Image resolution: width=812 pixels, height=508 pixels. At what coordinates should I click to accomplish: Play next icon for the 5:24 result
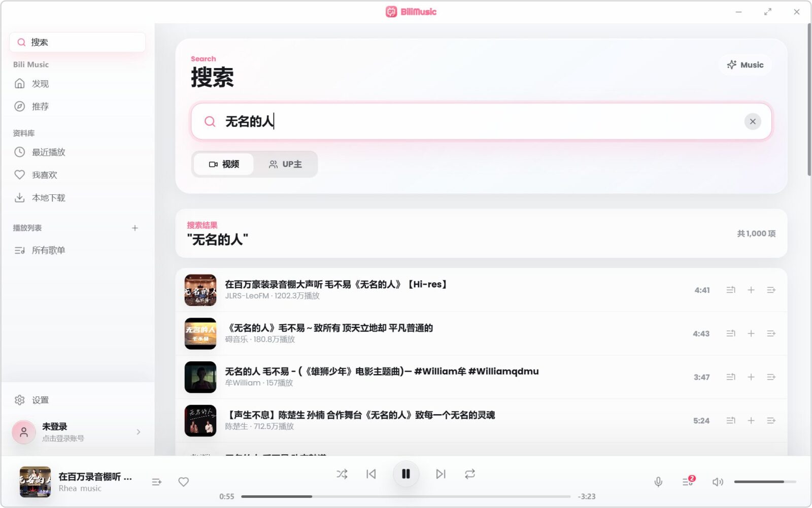click(731, 421)
